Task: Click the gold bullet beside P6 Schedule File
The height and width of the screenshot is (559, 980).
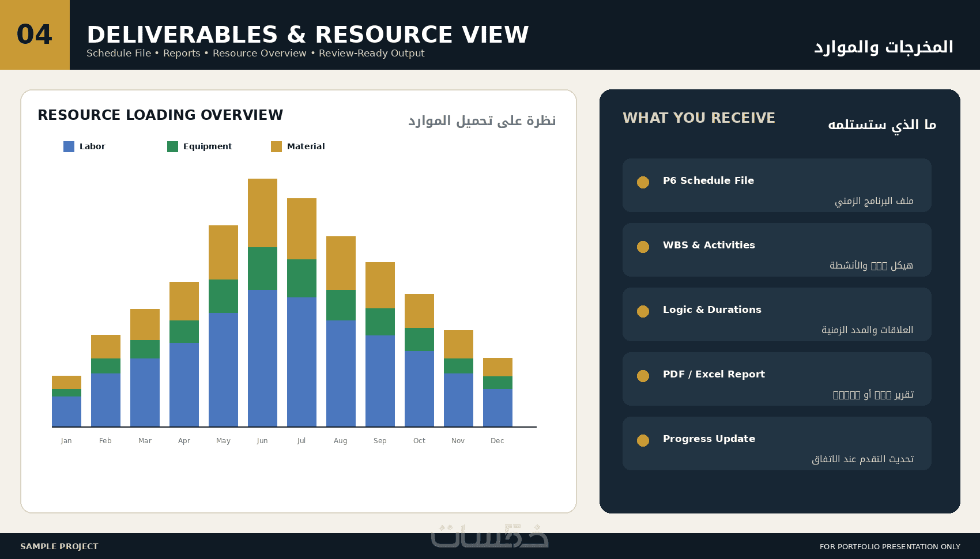Action: (643, 182)
